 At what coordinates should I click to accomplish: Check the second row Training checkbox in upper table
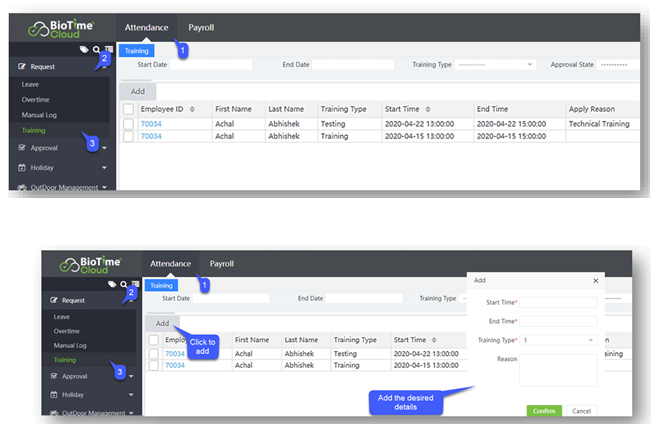128,136
